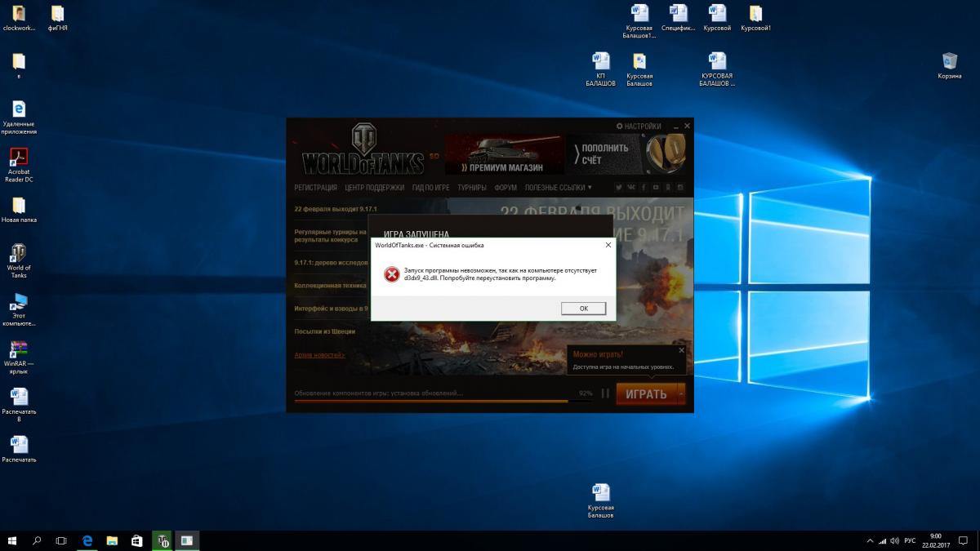Open news item 'Посылки из Швеции'
Screen dimensions: 980x551
[325, 331]
